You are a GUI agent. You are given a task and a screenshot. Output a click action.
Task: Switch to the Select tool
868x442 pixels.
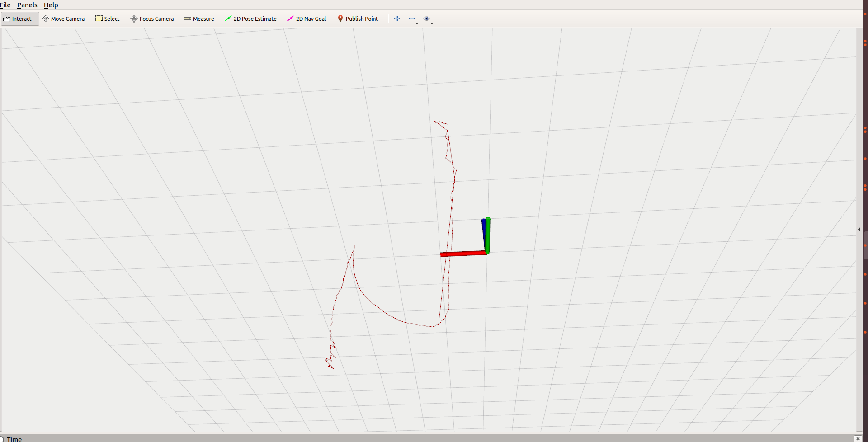(x=107, y=19)
